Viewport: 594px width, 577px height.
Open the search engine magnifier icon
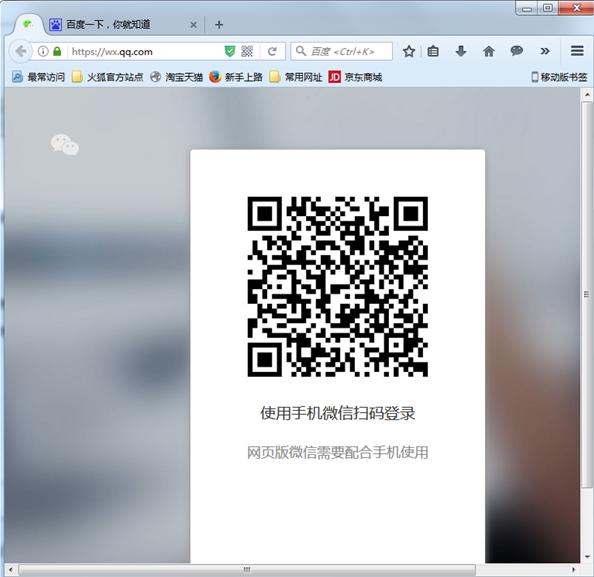(x=301, y=51)
